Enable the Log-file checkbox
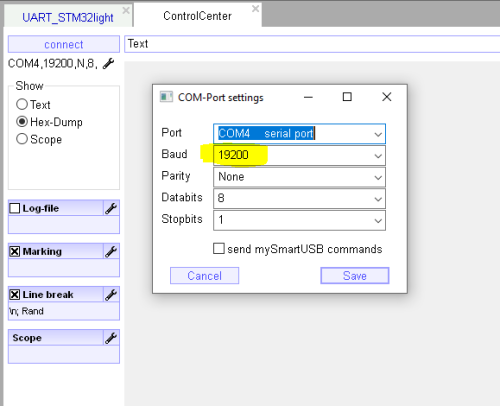The image size is (500, 406). [x=15, y=208]
